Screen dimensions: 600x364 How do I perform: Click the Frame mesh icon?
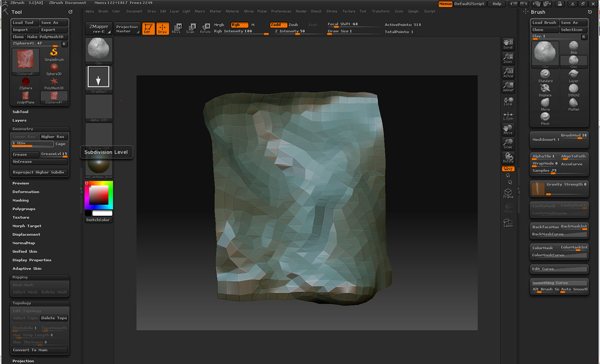point(508,194)
